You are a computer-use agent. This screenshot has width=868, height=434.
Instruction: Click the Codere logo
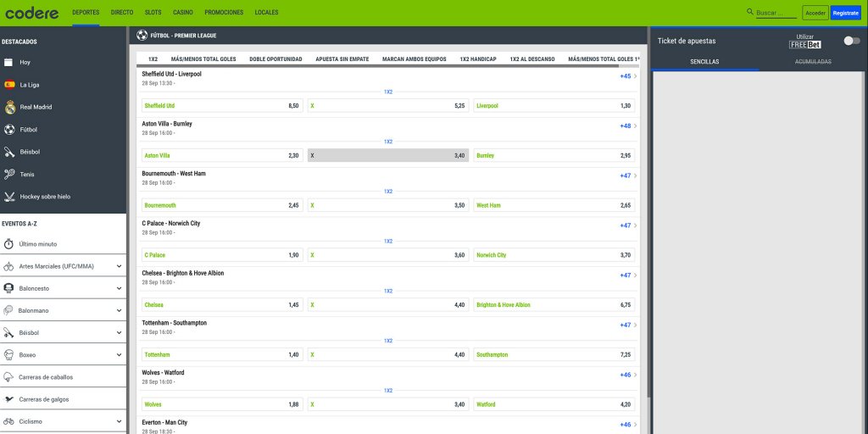(32, 13)
